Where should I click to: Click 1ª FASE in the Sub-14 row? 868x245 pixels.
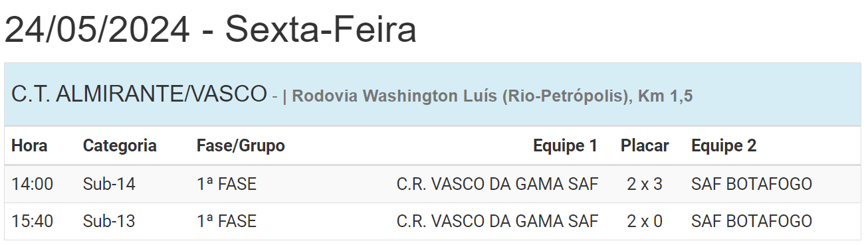pyautogui.click(x=227, y=184)
